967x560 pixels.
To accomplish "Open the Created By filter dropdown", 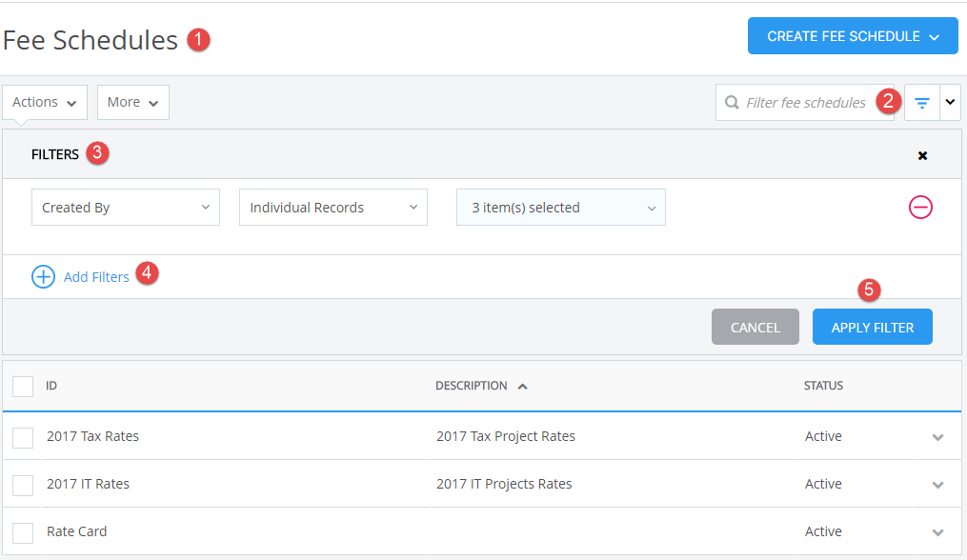I will [x=125, y=207].
